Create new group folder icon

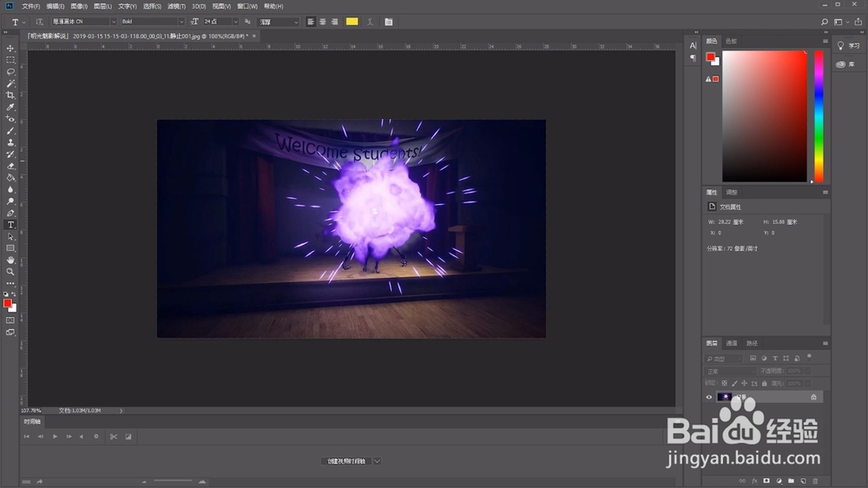tap(791, 481)
